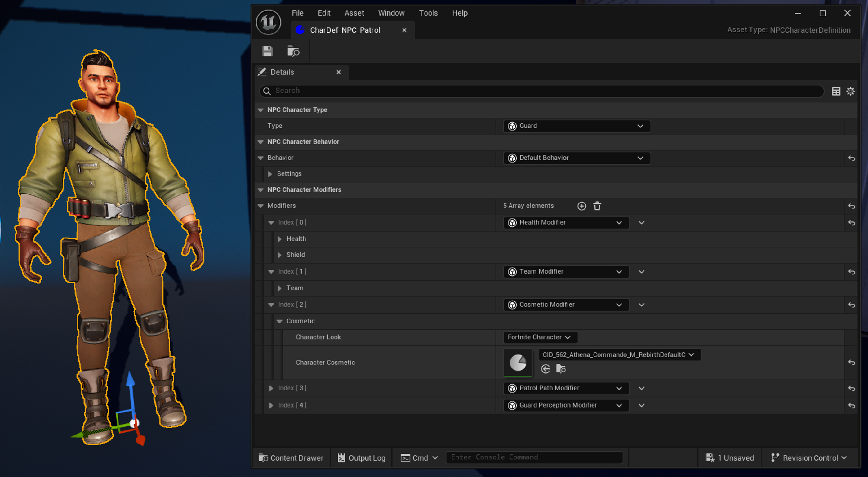This screenshot has height=477, width=868.
Task: Expand the Shield property
Action: coord(279,255)
